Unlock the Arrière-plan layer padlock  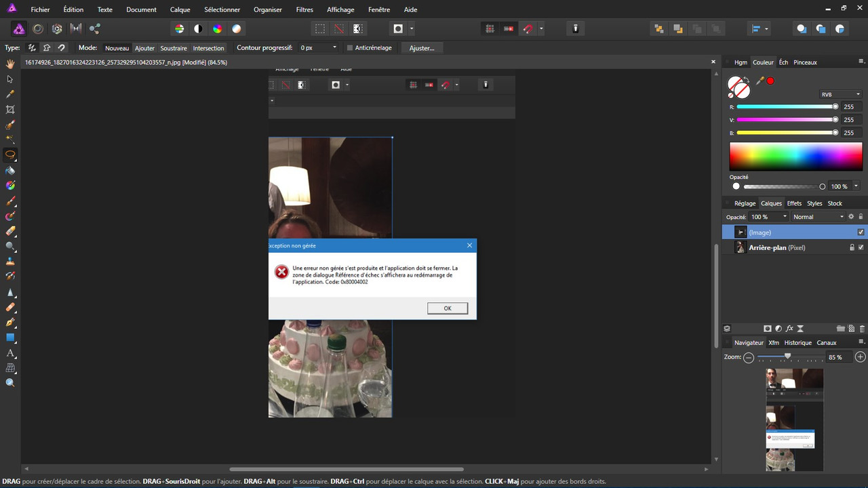[x=852, y=247]
